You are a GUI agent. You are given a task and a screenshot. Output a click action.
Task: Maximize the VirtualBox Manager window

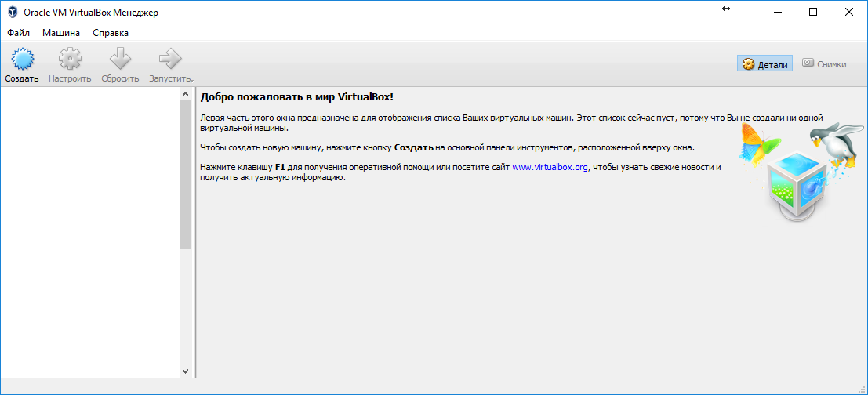click(x=812, y=13)
